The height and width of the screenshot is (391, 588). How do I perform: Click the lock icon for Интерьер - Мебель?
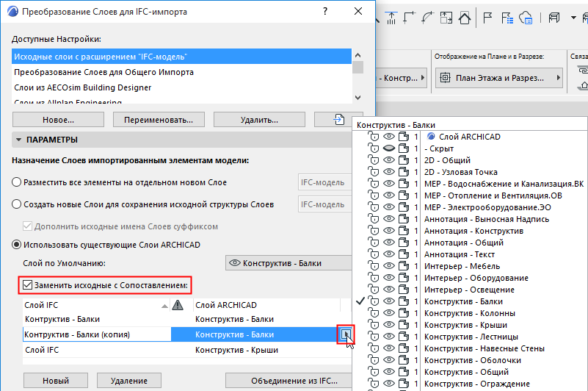374,266
